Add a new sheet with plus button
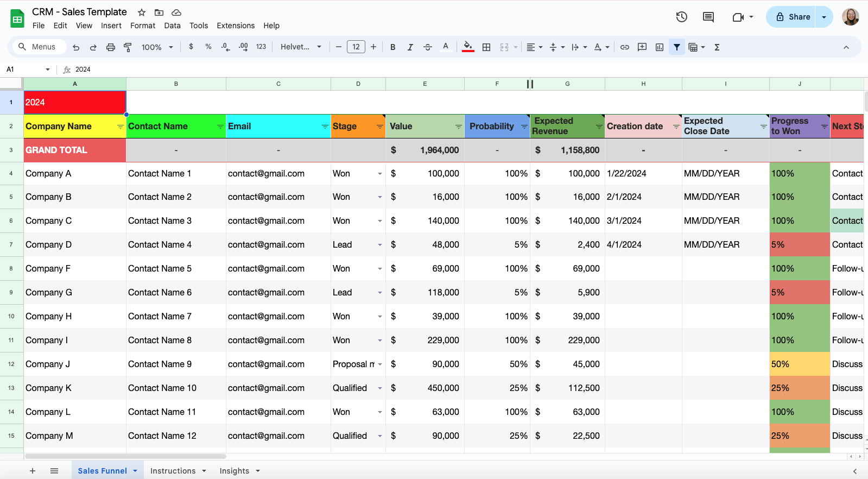 [x=33, y=471]
